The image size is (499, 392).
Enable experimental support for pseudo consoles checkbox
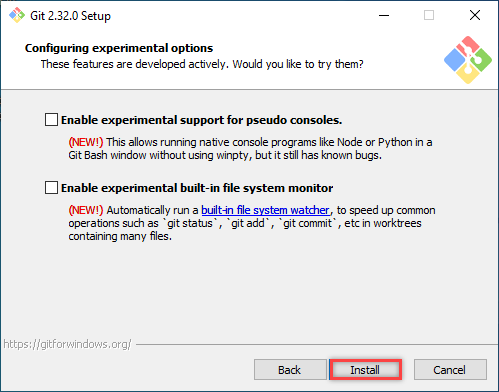(x=51, y=120)
